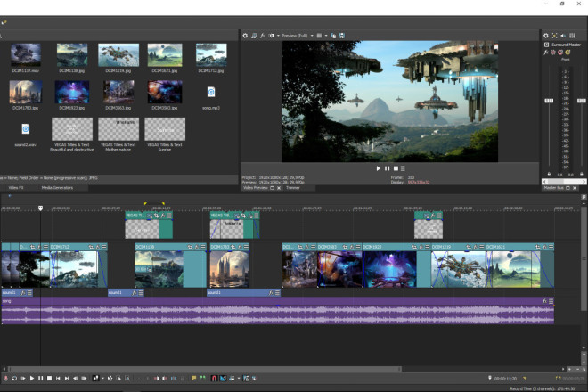Toggle the split screen view icon
This screenshot has height=392, width=588.
(x=271, y=36)
